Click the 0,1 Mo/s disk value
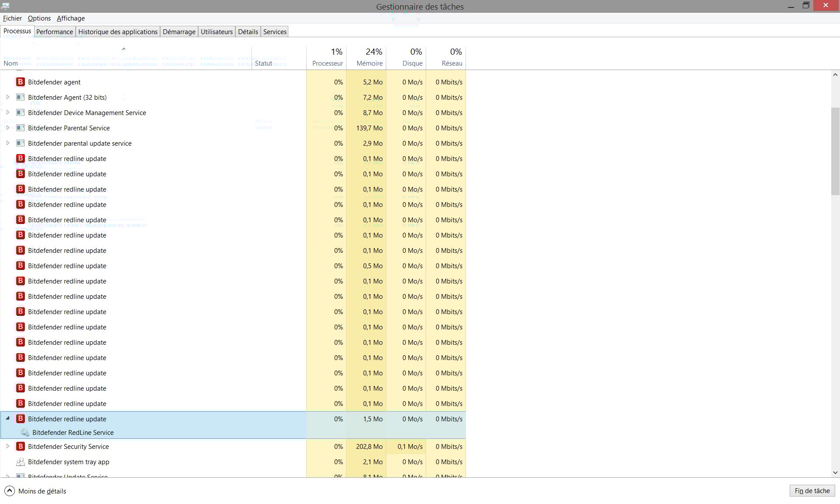Image resolution: width=840 pixels, height=504 pixels. (410, 446)
